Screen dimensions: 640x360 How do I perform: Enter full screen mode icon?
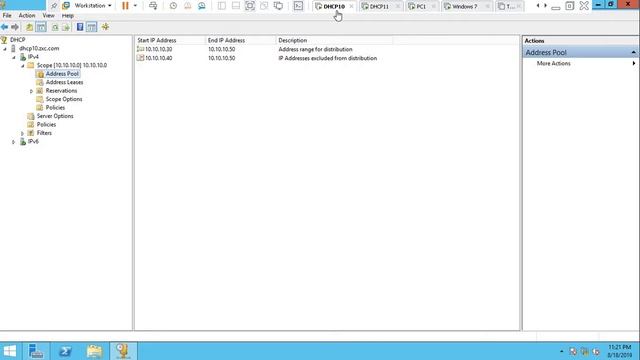250,6
